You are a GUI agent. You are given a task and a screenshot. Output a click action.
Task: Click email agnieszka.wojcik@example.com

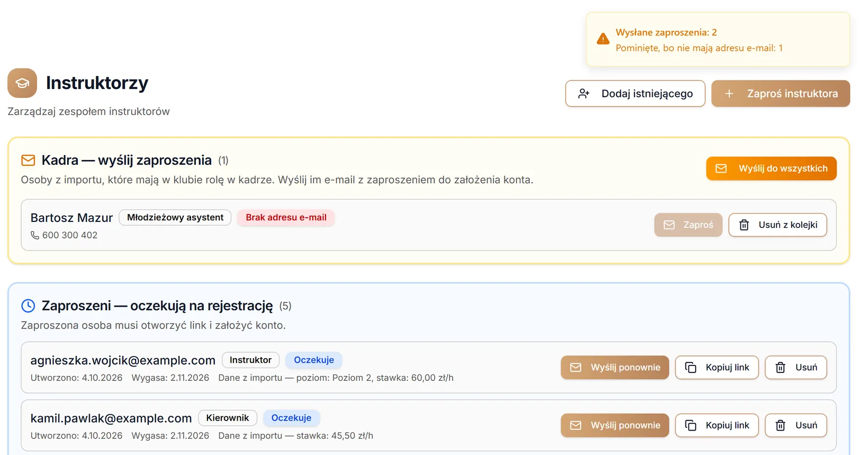[x=123, y=361]
